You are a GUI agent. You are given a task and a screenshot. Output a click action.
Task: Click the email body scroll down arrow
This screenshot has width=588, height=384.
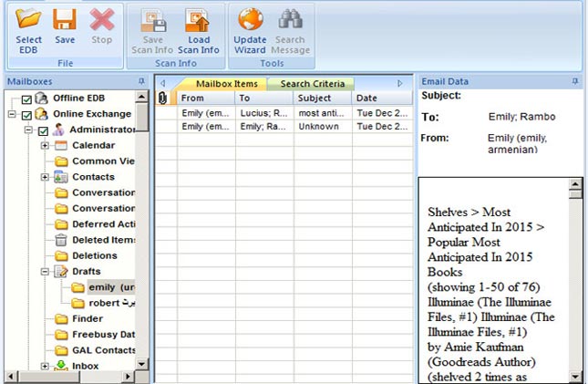point(575,376)
